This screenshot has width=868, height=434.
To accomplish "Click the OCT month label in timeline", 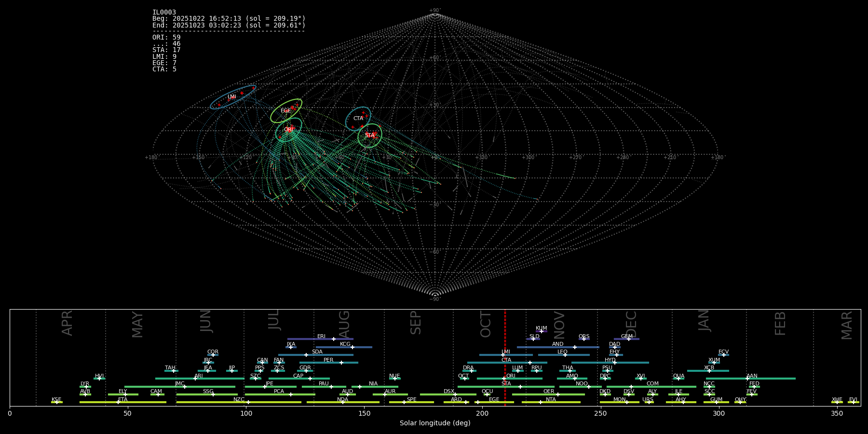I will pos(486,324).
